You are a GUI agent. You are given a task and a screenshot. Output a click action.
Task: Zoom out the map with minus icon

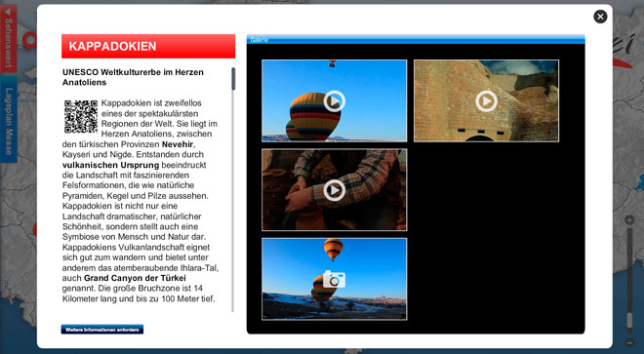(629, 342)
